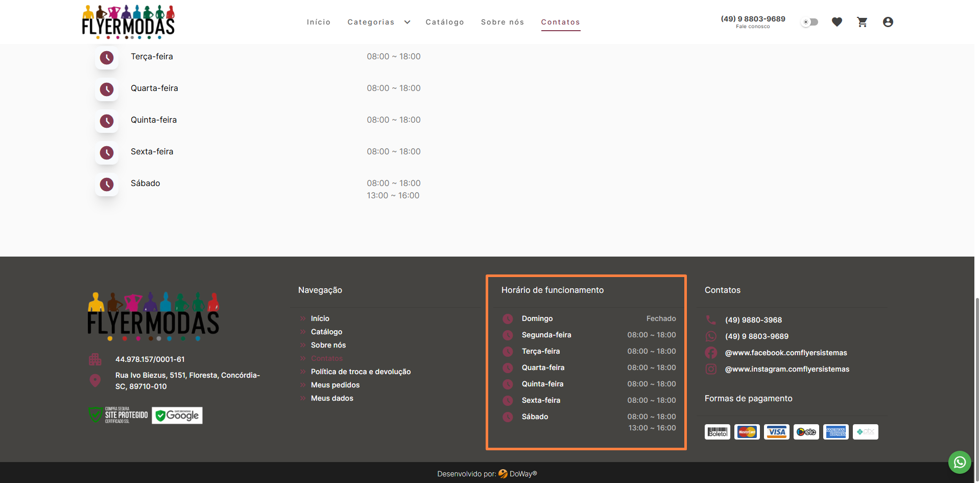This screenshot has width=980, height=483.
Task: Click the Google Safe Browsing badge
Action: 177,416
